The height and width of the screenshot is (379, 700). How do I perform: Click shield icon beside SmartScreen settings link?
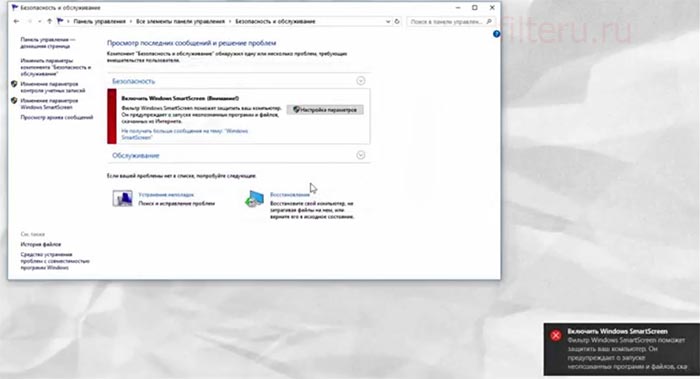(x=14, y=101)
